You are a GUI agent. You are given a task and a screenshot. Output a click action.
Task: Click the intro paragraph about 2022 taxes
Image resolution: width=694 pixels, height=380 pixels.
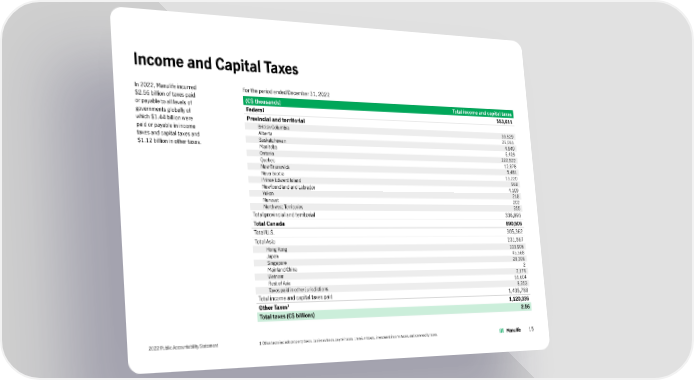click(168, 112)
